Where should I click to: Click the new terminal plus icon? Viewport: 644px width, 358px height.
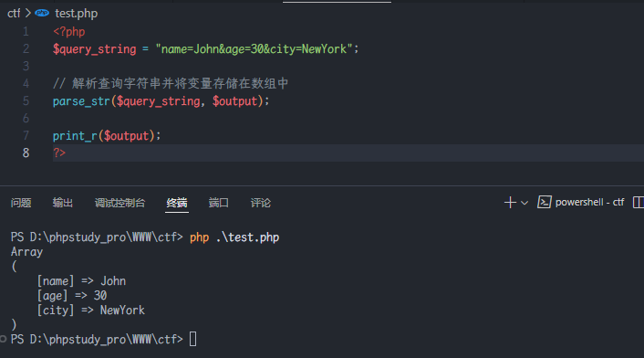(x=510, y=202)
